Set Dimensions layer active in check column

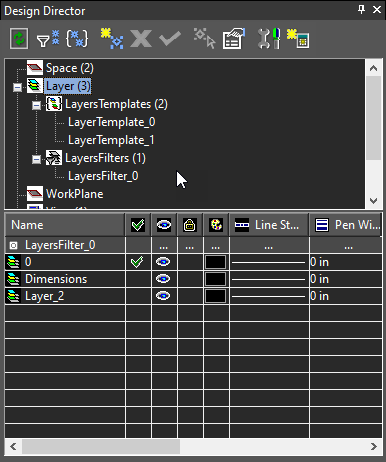click(x=138, y=279)
